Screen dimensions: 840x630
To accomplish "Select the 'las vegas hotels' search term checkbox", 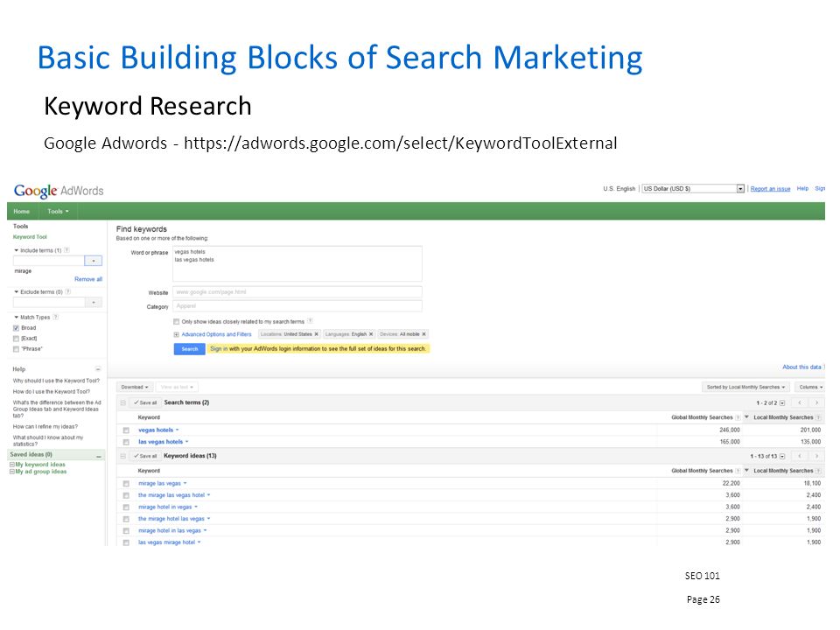I will point(126,442).
